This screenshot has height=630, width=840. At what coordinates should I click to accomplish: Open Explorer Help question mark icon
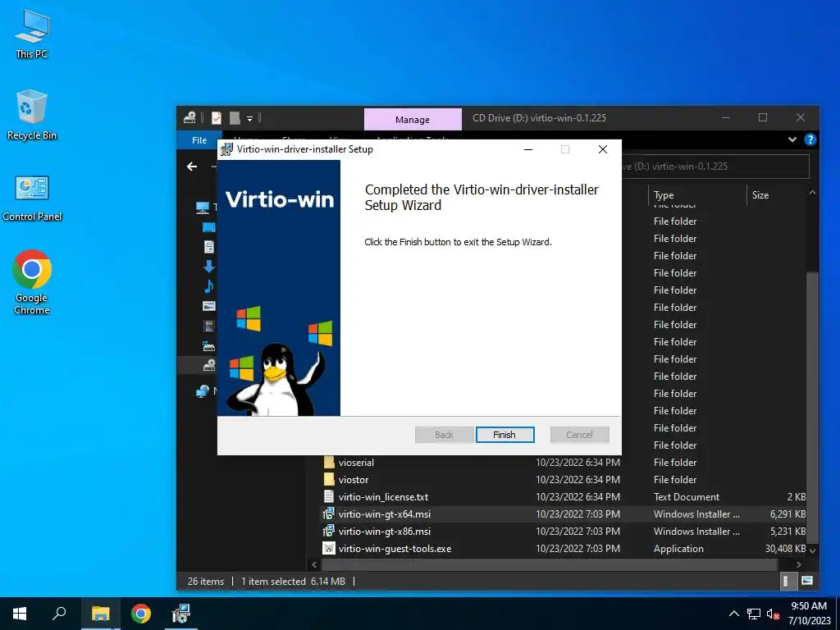click(810, 139)
